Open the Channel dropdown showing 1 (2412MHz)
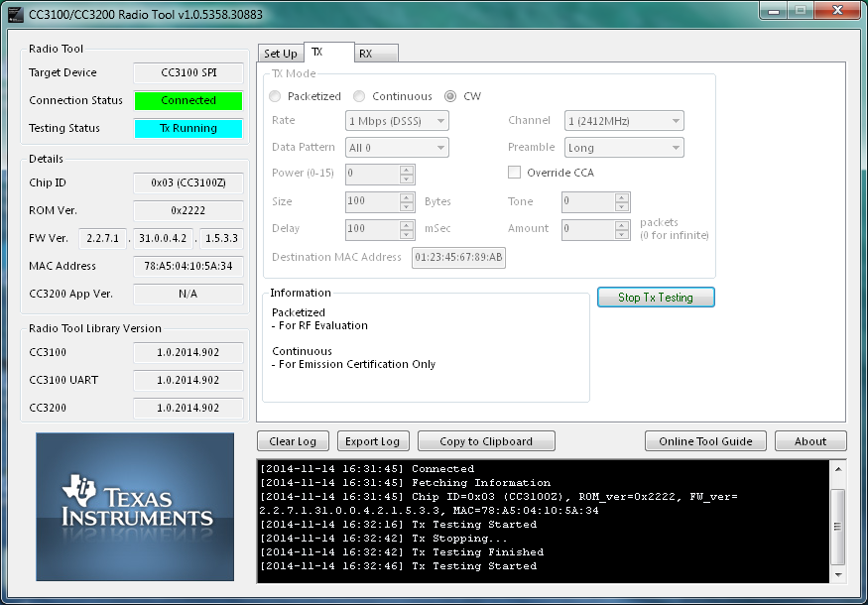Viewport: 868px width, 605px height. tap(624, 121)
